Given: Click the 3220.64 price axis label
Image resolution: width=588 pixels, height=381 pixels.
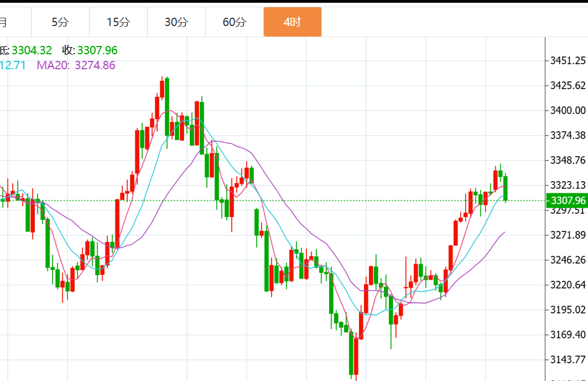Looking at the screenshot, I should coord(568,285).
